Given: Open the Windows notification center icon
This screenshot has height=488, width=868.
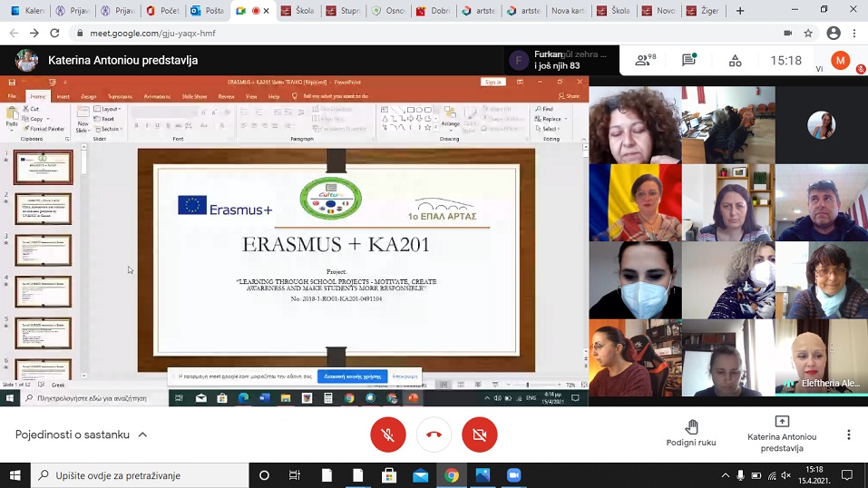Looking at the screenshot, I should [847, 475].
